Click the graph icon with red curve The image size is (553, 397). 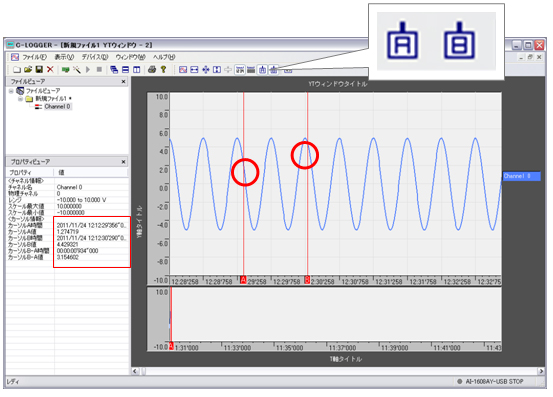(x=183, y=70)
